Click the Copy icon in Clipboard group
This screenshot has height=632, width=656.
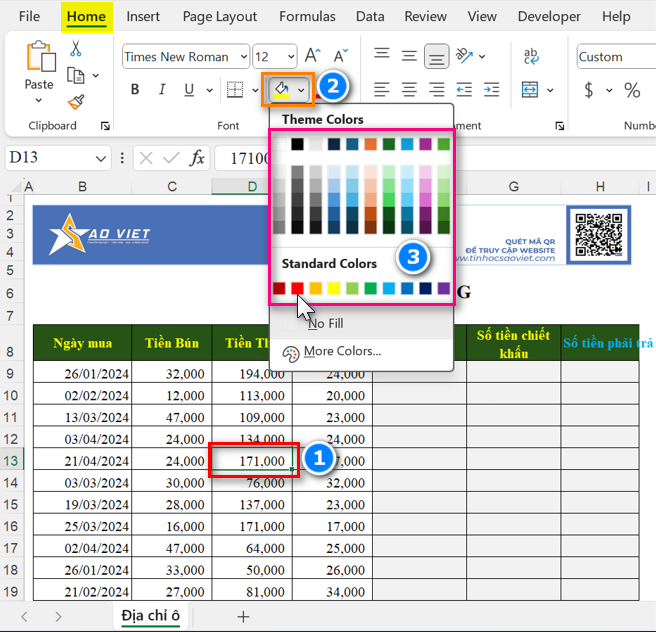pos(75,75)
